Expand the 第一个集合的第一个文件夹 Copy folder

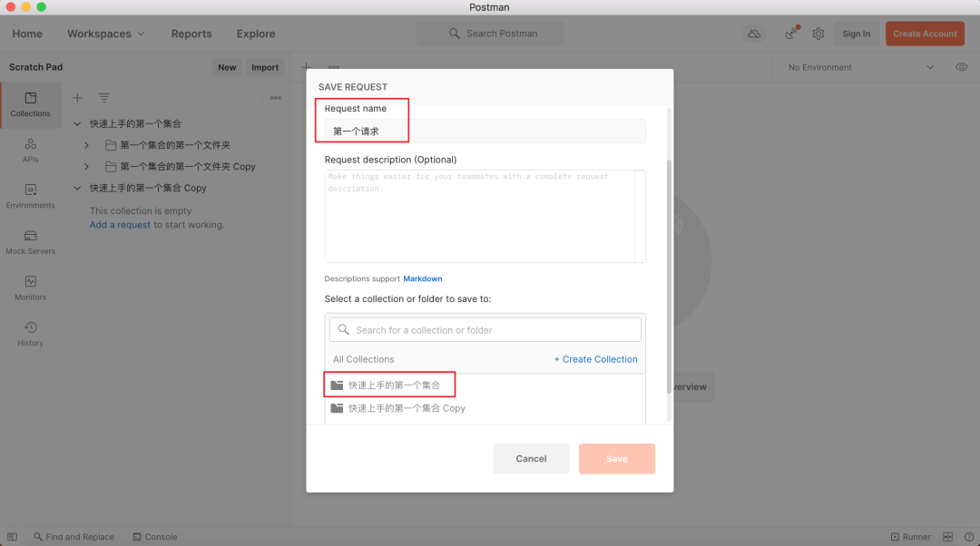pos(87,167)
